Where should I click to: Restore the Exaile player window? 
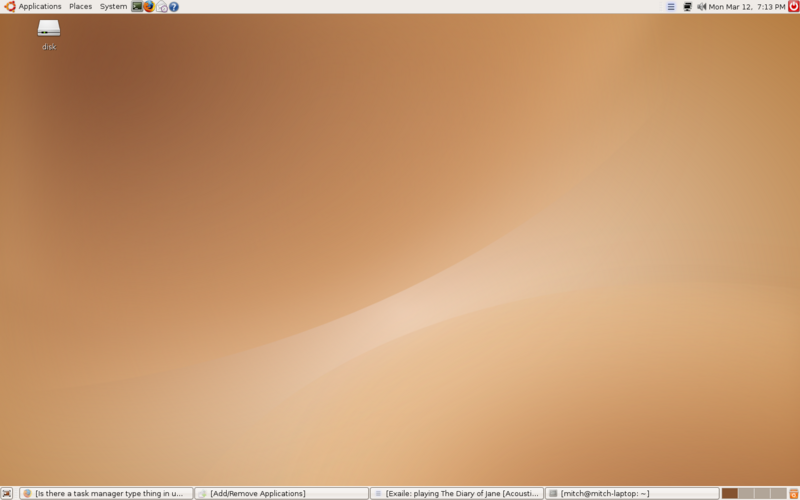coord(457,493)
